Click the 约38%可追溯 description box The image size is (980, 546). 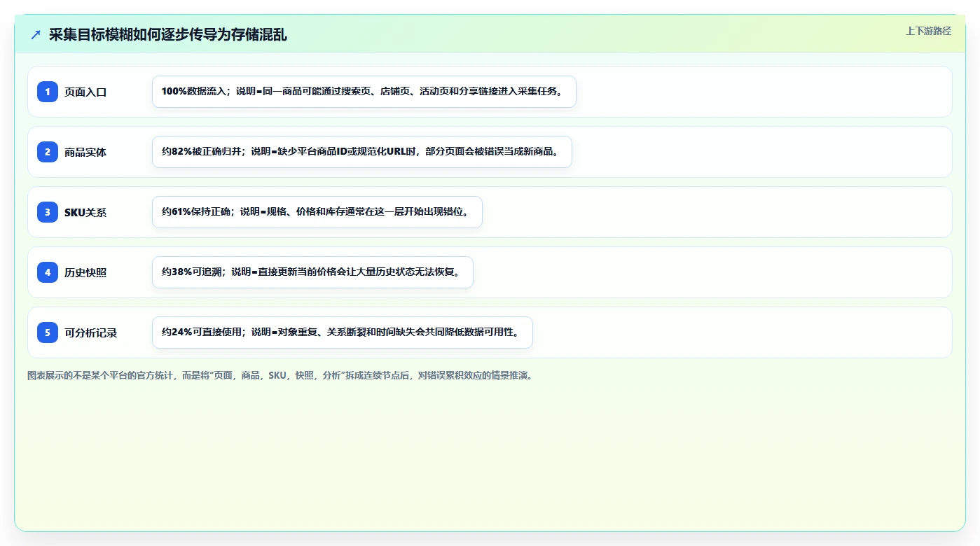pyautogui.click(x=312, y=272)
